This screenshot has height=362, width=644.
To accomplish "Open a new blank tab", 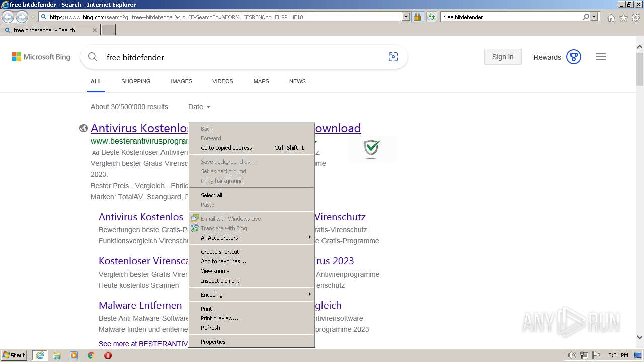I will tap(108, 30).
